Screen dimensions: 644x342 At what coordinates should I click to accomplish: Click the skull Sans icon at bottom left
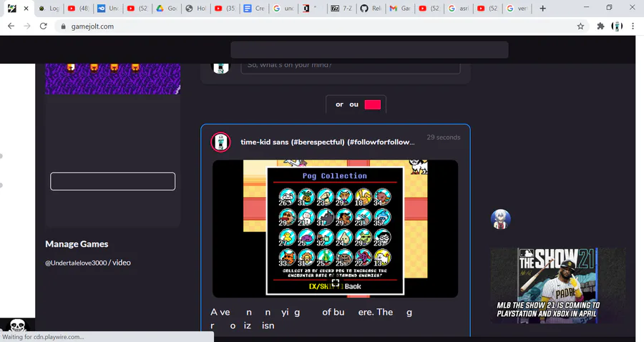(x=17, y=325)
